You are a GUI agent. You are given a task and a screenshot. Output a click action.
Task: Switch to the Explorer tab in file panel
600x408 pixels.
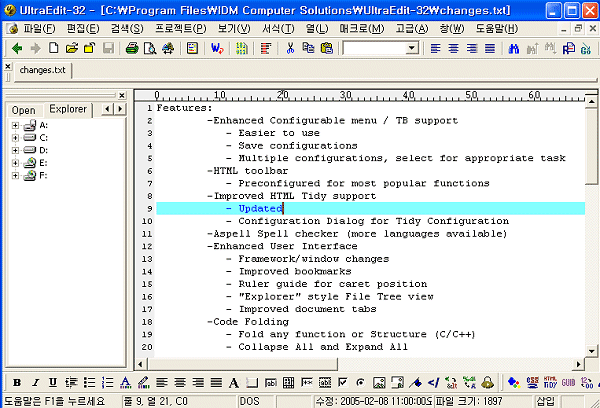pos(68,109)
